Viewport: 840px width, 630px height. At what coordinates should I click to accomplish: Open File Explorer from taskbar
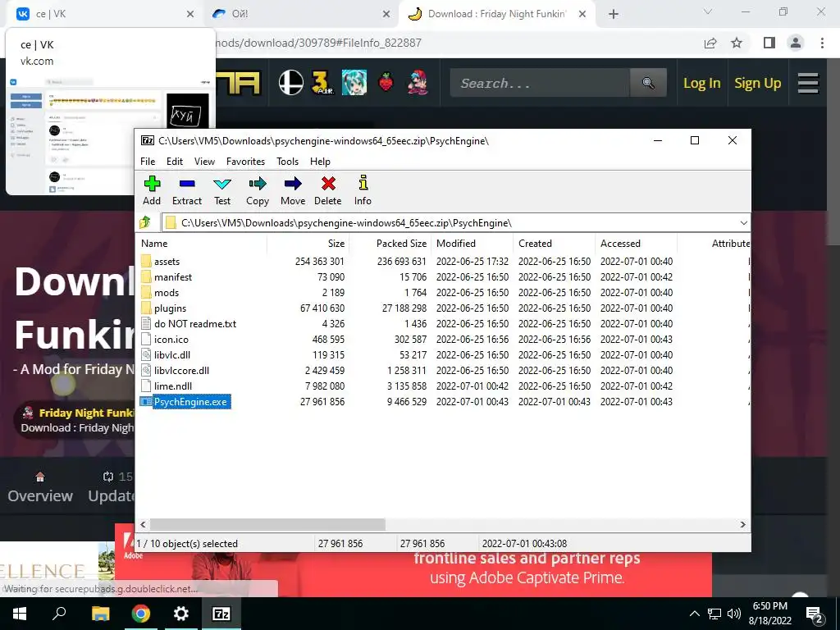point(100,614)
